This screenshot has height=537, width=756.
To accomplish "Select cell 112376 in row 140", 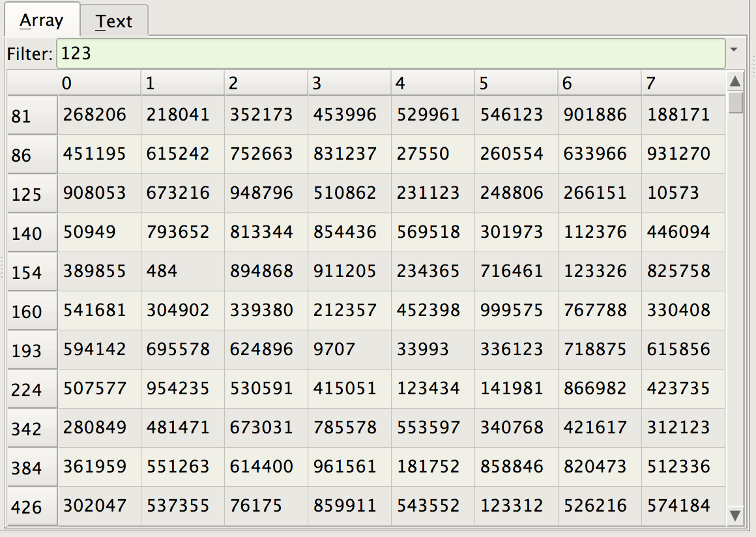I will [x=600, y=232].
